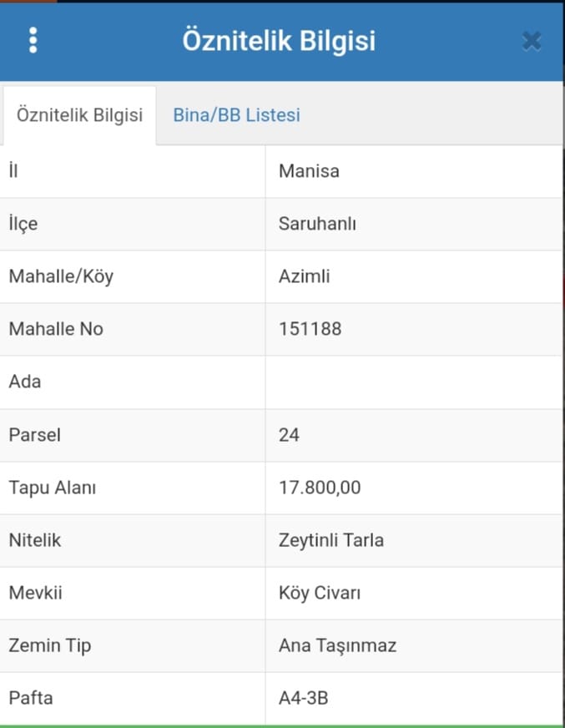This screenshot has height=728, width=565.
Task: Select the Parsel value 24
Action: point(289,435)
